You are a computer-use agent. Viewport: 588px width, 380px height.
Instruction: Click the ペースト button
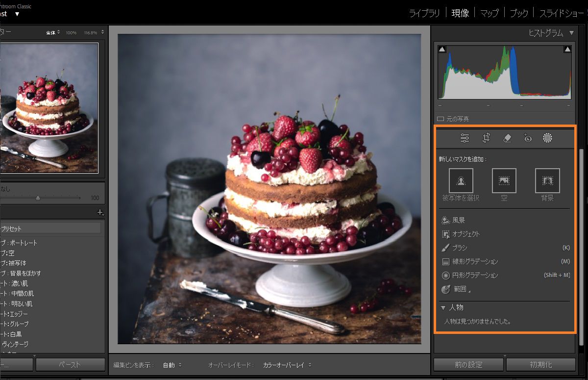[x=70, y=365]
